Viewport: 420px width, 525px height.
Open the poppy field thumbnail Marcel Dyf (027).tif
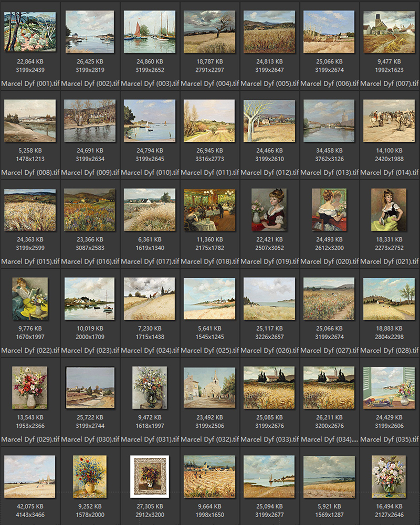coord(329,299)
